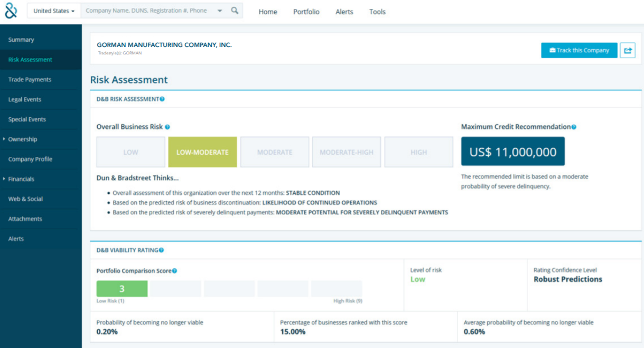This screenshot has width=644, height=348.
Task: Open Legal Events in the sidebar
Action: 25,100
